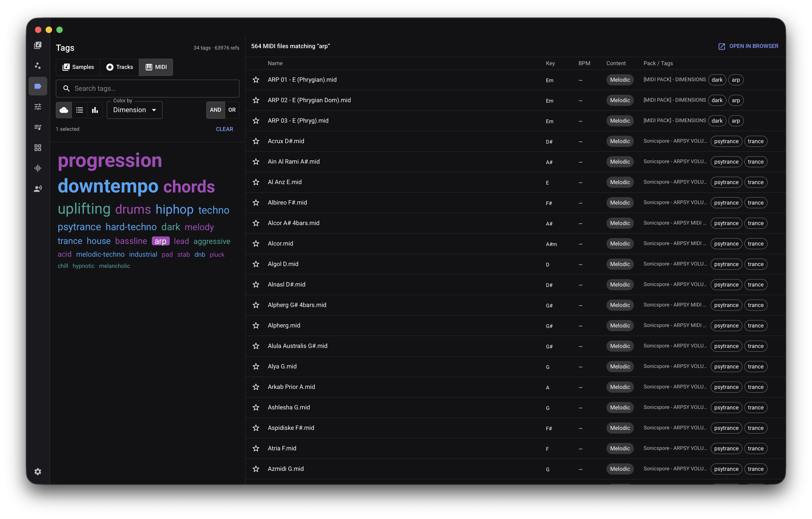Click trance tag on Atria F.mid row

click(756, 448)
